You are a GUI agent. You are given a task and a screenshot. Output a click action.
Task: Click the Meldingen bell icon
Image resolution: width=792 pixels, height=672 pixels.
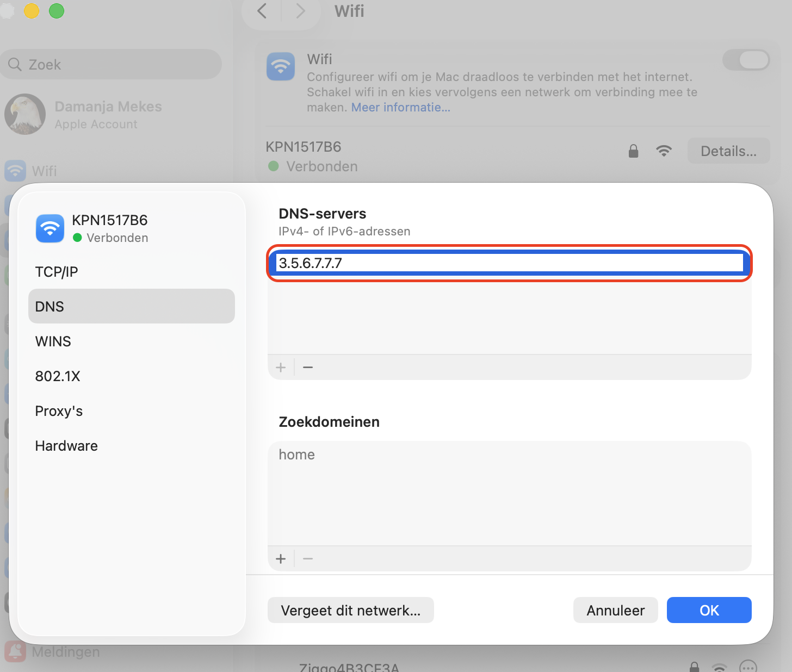[x=15, y=652]
